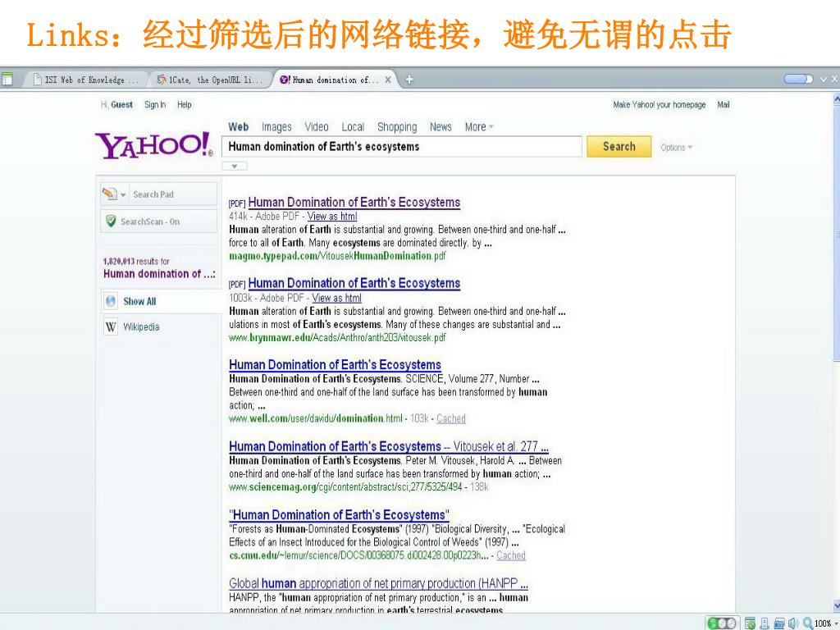The width and height of the screenshot is (840, 630).
Task: Select the Images search tab
Action: coord(276,127)
